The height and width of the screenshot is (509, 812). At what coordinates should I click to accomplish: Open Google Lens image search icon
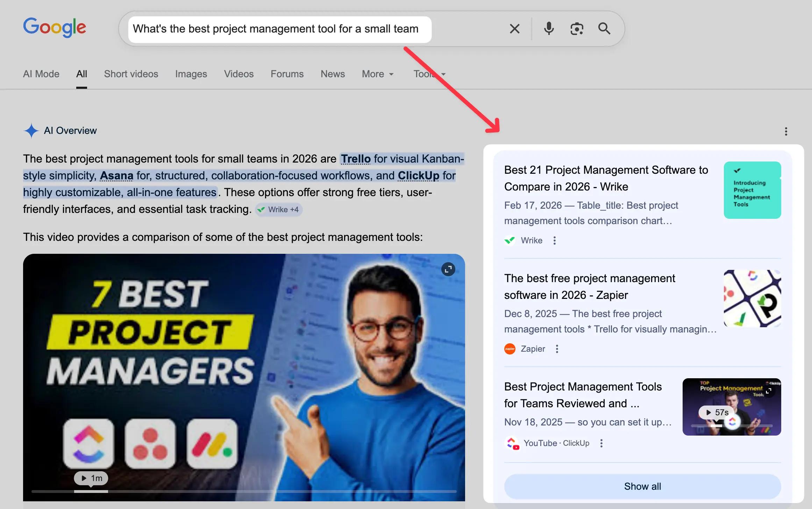(577, 29)
